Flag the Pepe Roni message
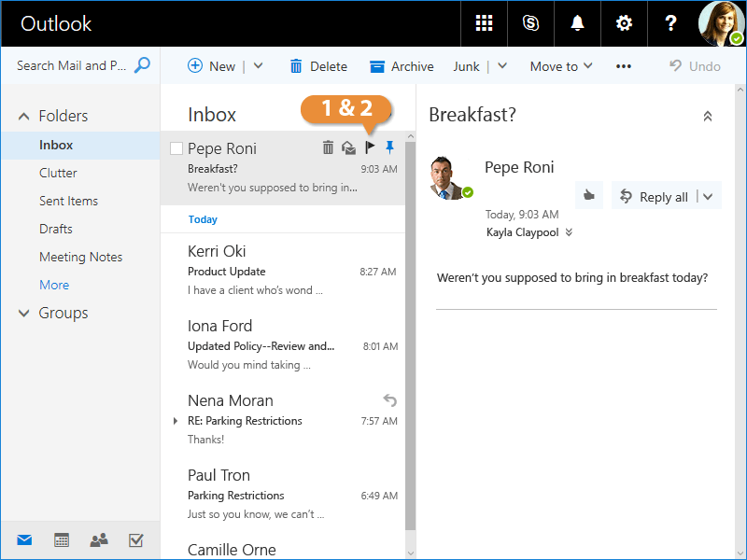 (x=370, y=147)
